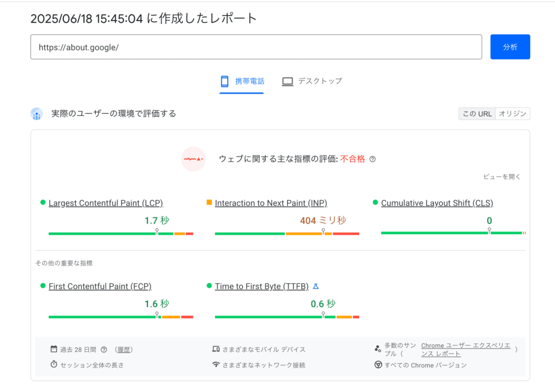This screenshot has width=555, height=392.
Task: Open the Largest Contentful Paint (LCP) link
Action: 106,203
